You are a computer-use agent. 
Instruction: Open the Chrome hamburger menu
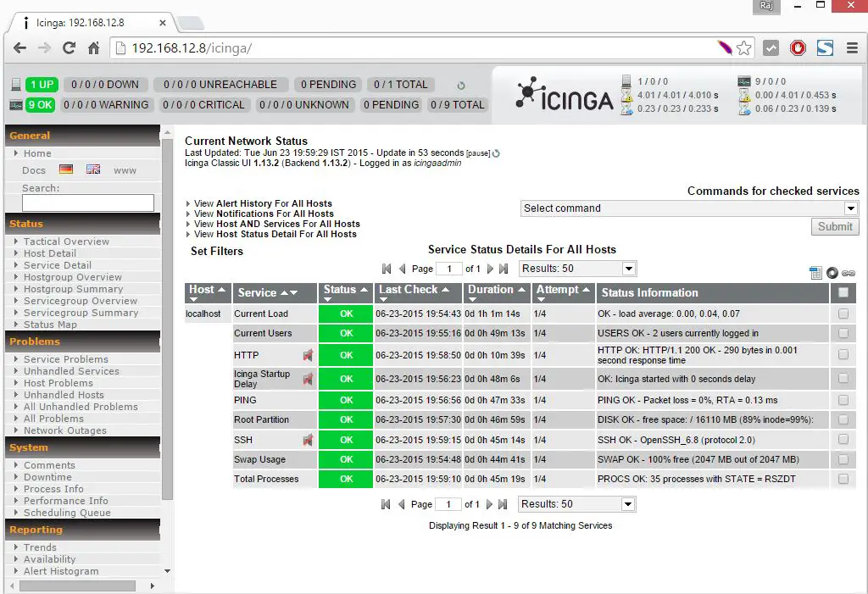click(x=853, y=48)
